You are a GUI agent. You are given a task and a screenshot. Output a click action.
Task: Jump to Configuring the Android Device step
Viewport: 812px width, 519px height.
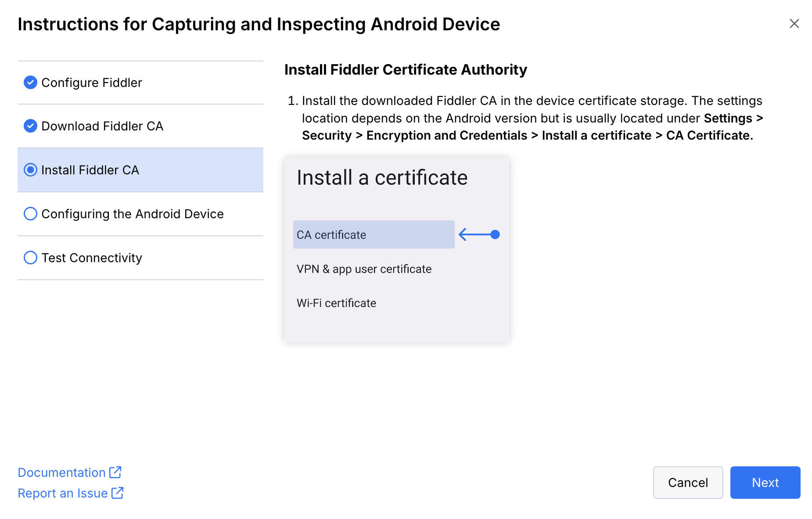[x=133, y=214]
